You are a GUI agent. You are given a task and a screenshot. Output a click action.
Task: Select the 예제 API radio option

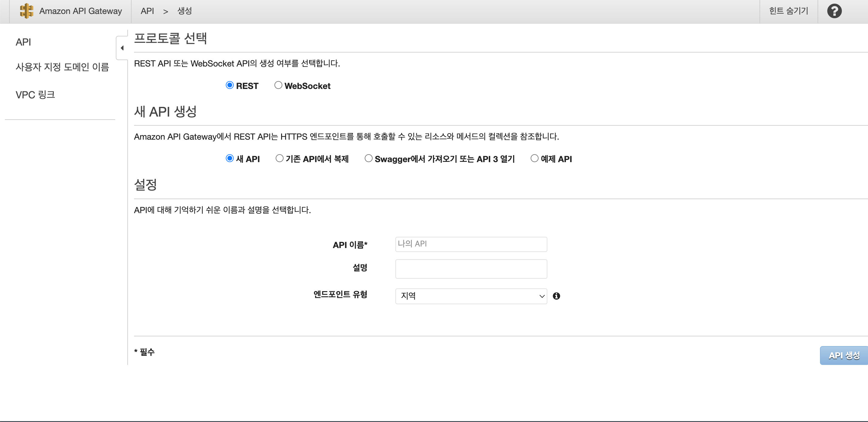click(x=534, y=158)
